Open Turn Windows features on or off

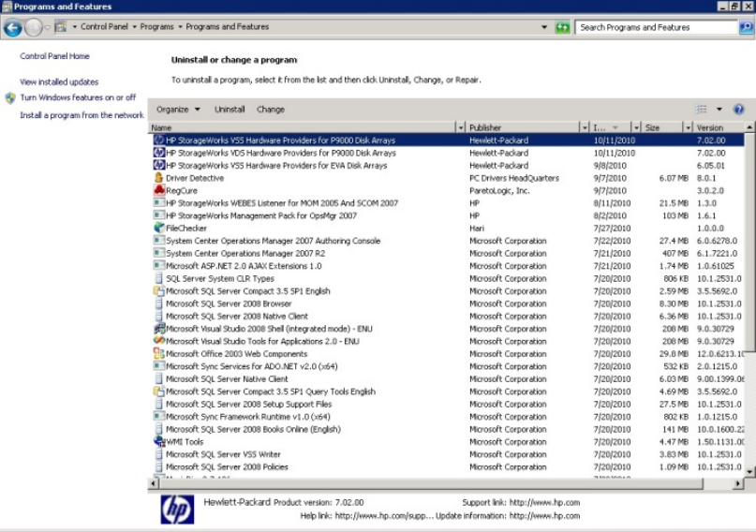tap(78, 97)
